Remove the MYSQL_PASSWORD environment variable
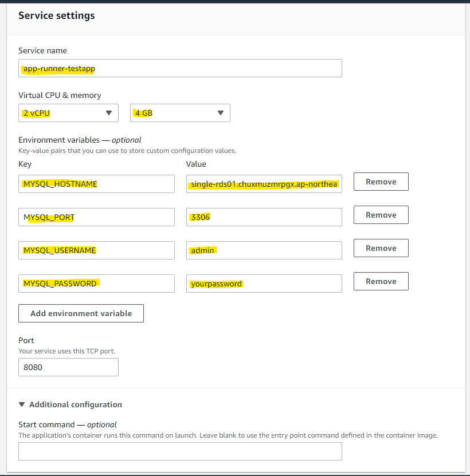The height and width of the screenshot is (476, 470). (381, 281)
